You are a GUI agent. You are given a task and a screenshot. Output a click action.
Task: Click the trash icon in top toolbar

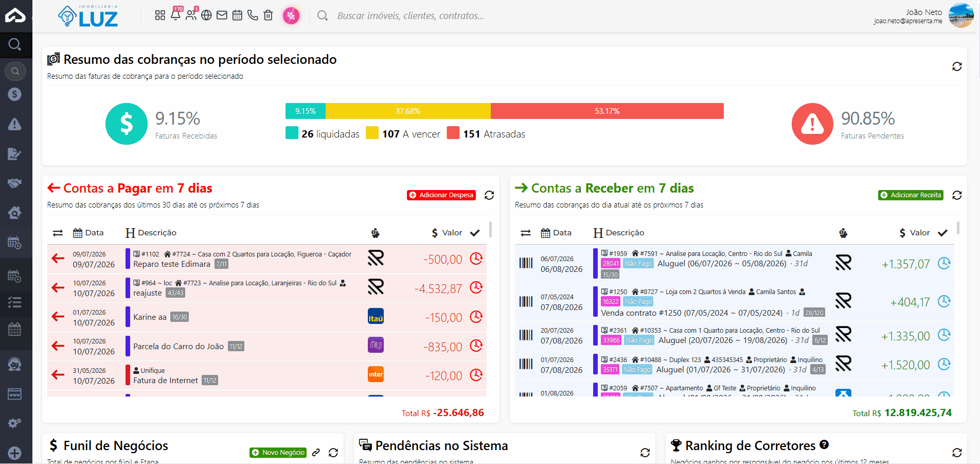click(x=268, y=15)
